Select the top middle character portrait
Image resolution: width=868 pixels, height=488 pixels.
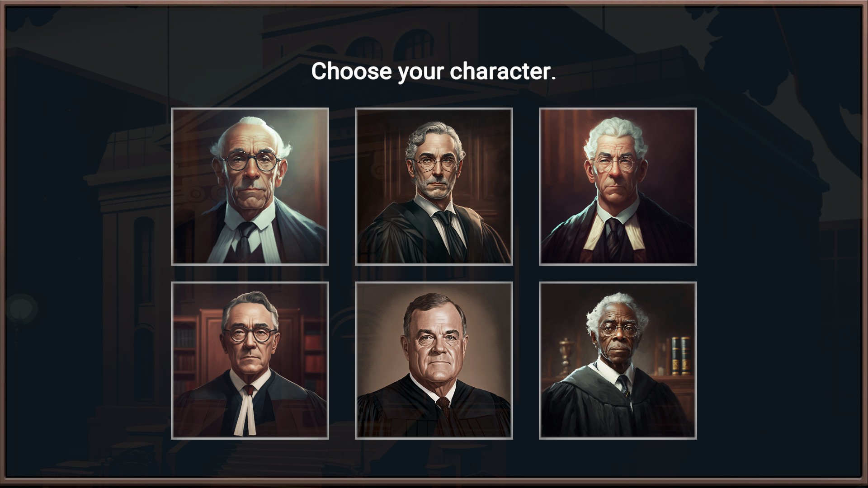click(x=434, y=186)
